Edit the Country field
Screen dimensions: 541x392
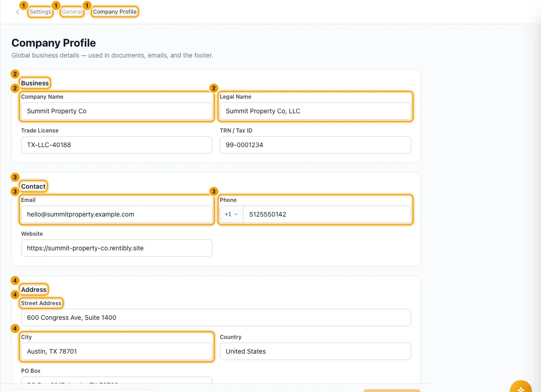[x=315, y=351]
